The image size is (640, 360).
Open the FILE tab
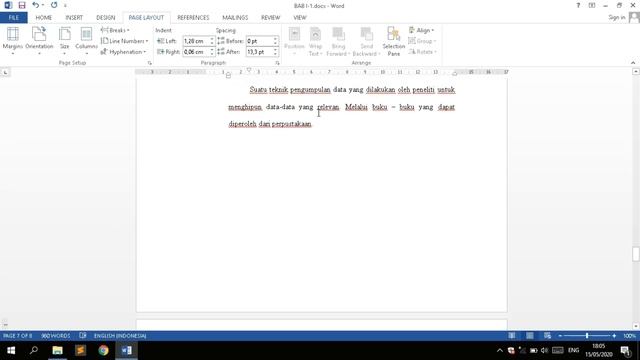14,18
